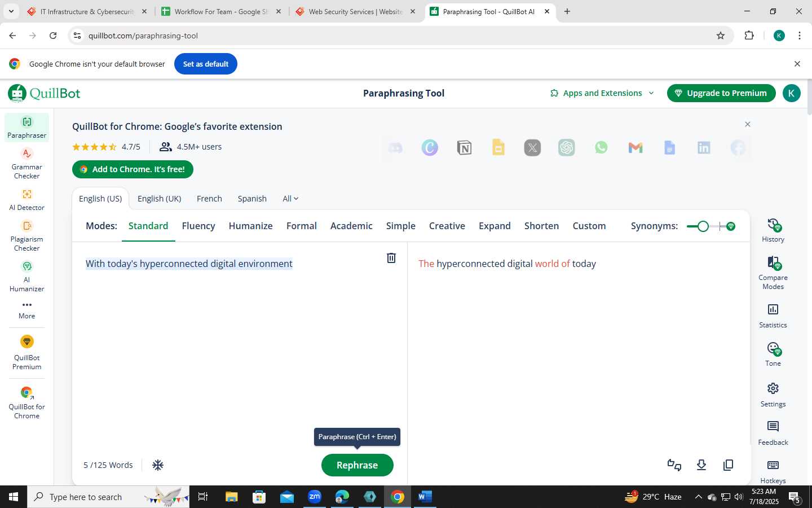Switch to Expand mode
The width and height of the screenshot is (812, 508).
pos(495,226)
